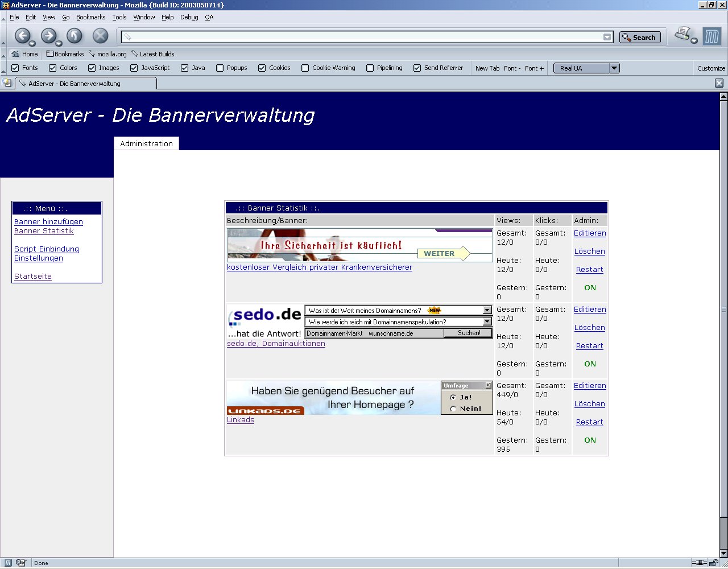
Task: Click Font - to decrease text size
Action: (512, 68)
